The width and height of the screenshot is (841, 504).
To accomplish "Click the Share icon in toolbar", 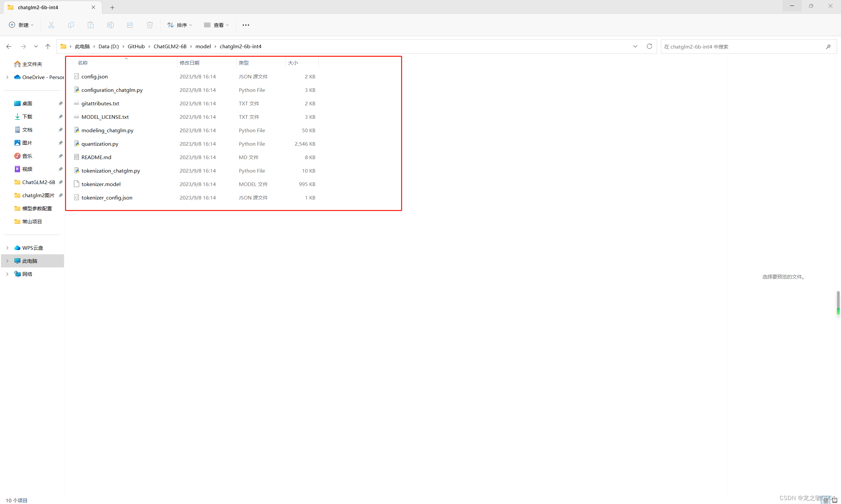I will (x=130, y=25).
